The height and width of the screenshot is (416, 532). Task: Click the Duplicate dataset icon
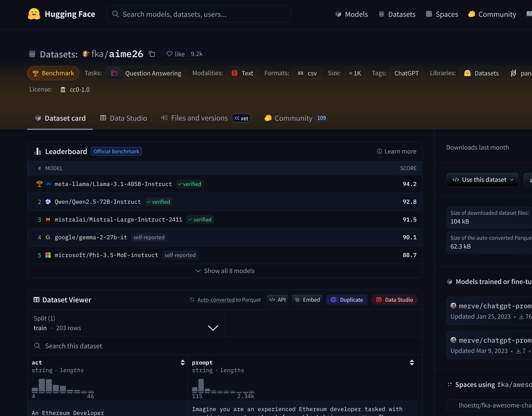334,300
